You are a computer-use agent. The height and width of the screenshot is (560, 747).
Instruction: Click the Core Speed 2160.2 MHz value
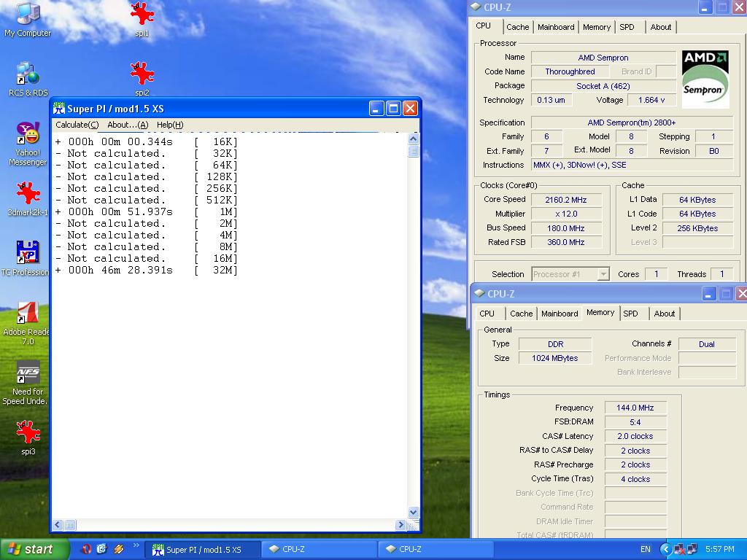566,200
